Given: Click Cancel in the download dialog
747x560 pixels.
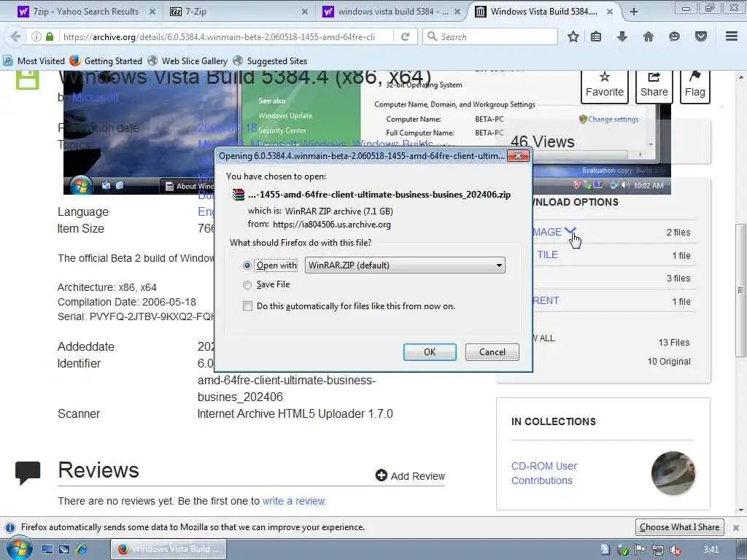Looking at the screenshot, I should click(492, 352).
